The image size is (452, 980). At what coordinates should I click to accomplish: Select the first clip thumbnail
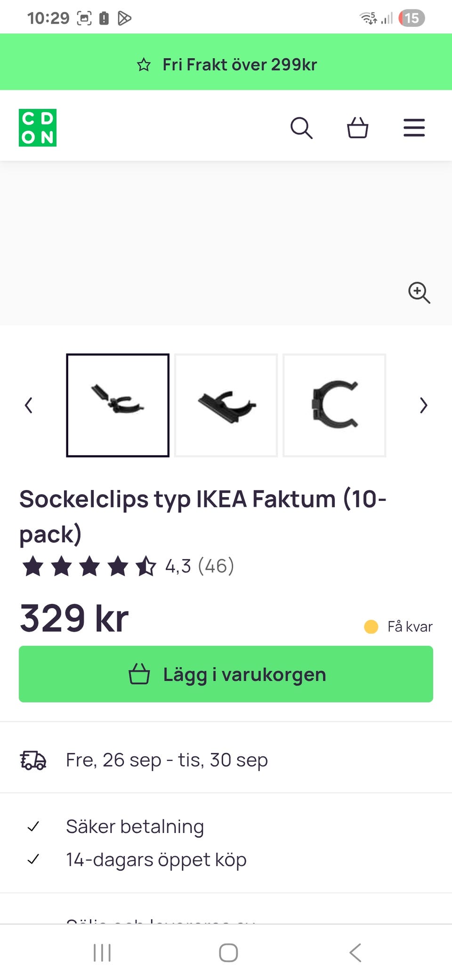(x=118, y=405)
